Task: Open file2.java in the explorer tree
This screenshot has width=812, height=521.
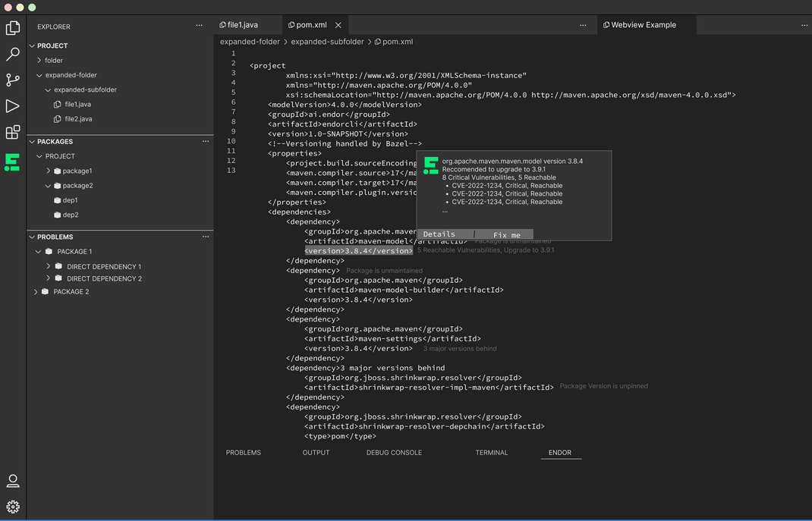Action: [77, 119]
